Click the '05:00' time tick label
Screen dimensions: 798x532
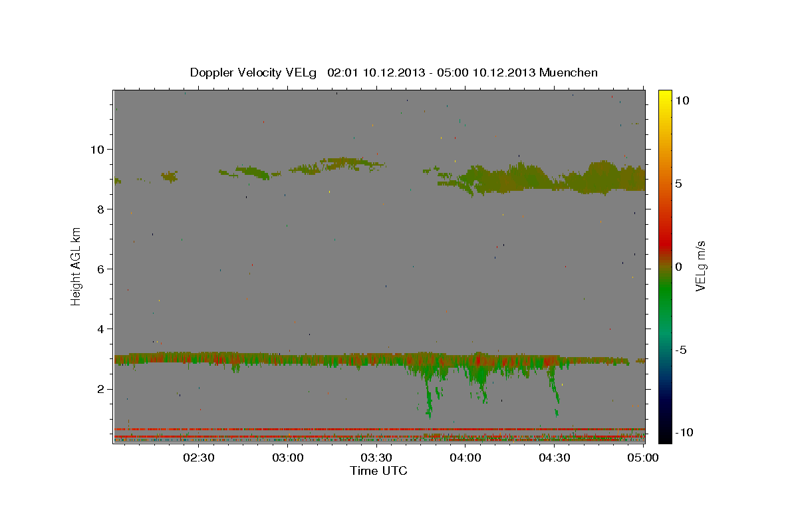[x=642, y=458]
